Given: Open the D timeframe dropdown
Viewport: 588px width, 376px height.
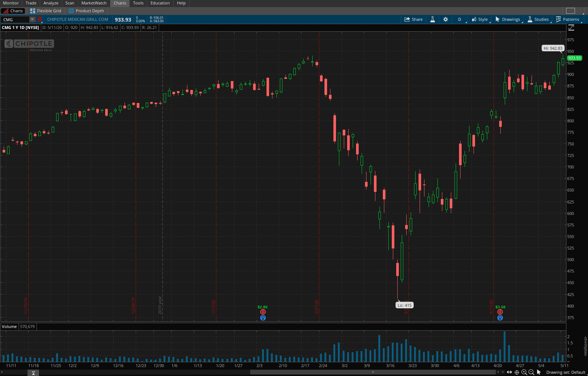Looking at the screenshot, I should [460, 19].
